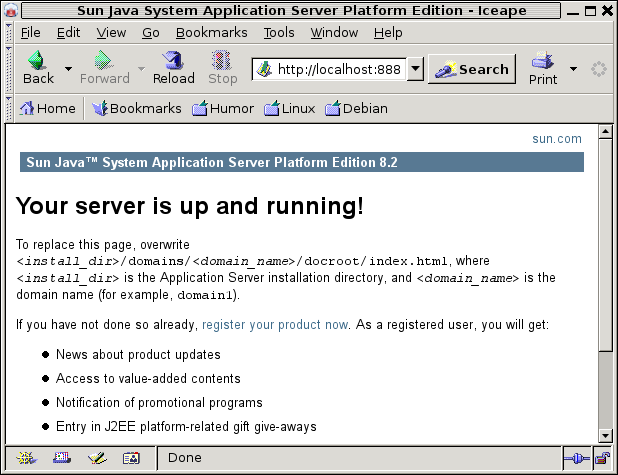Click the Iceape throbber icon

coord(598,69)
